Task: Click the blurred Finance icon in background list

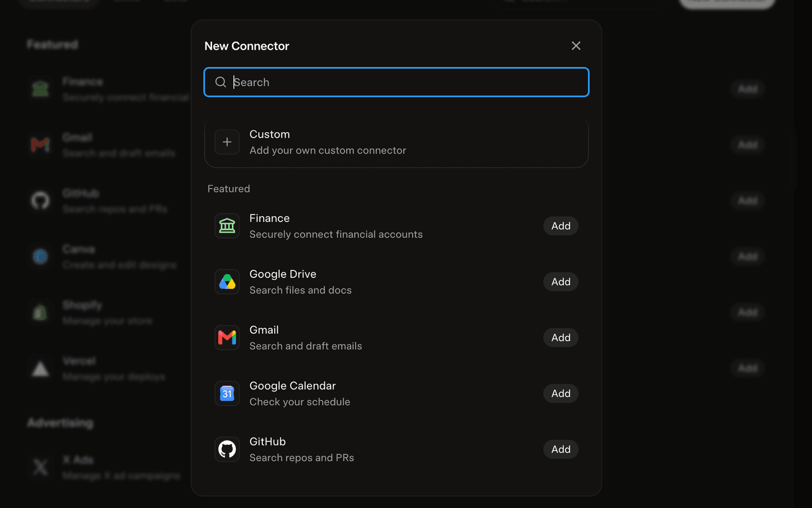Action: (x=40, y=89)
